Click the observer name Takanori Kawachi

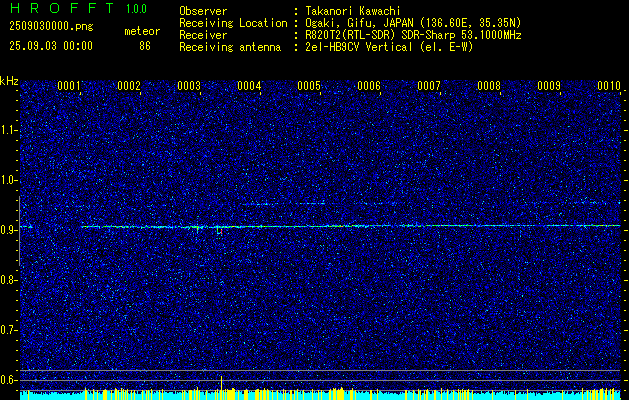click(353, 11)
